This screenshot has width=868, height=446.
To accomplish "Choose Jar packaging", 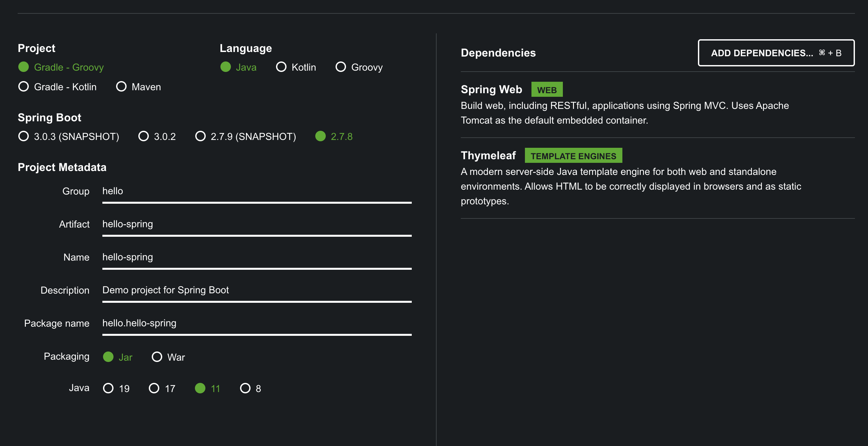I will coord(118,357).
